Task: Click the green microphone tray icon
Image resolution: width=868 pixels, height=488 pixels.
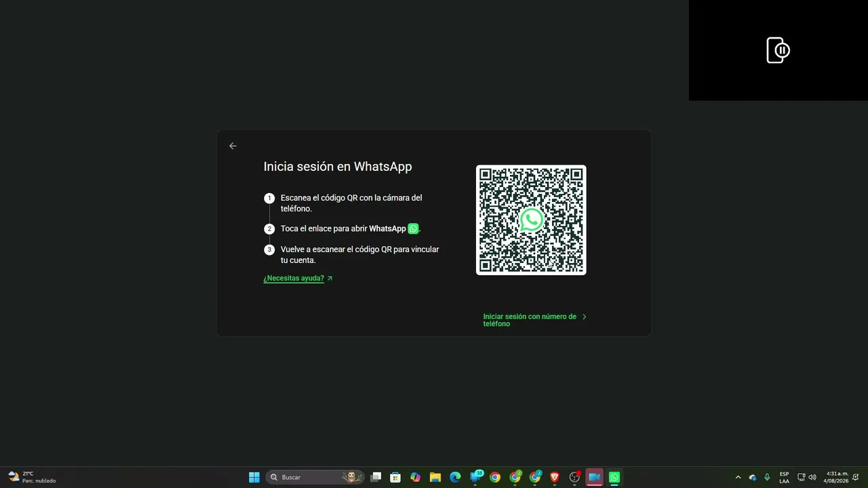Action: pyautogui.click(x=767, y=477)
